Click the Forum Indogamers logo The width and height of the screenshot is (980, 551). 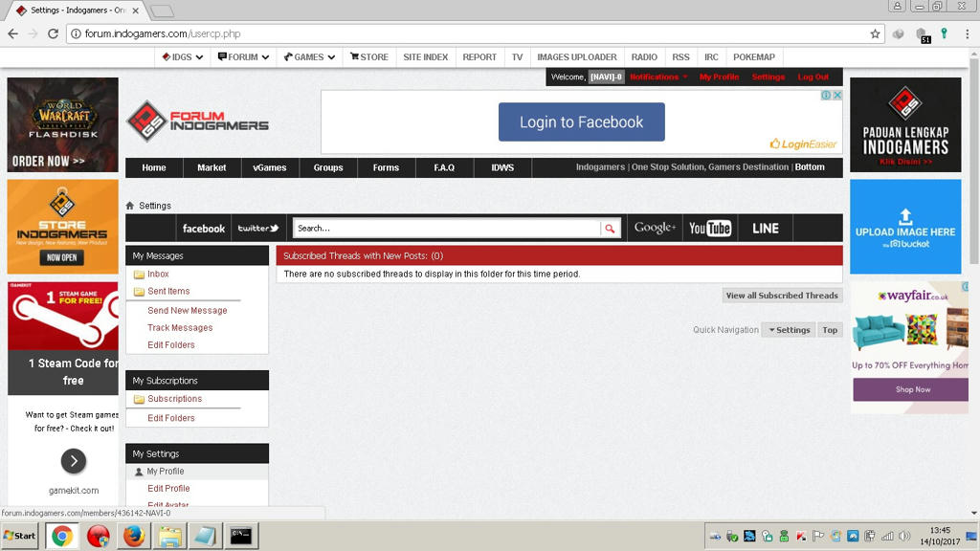pos(198,121)
